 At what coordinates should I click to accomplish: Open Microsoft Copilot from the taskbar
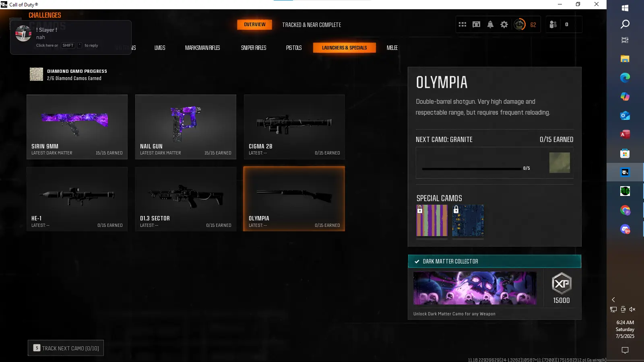[x=625, y=97]
